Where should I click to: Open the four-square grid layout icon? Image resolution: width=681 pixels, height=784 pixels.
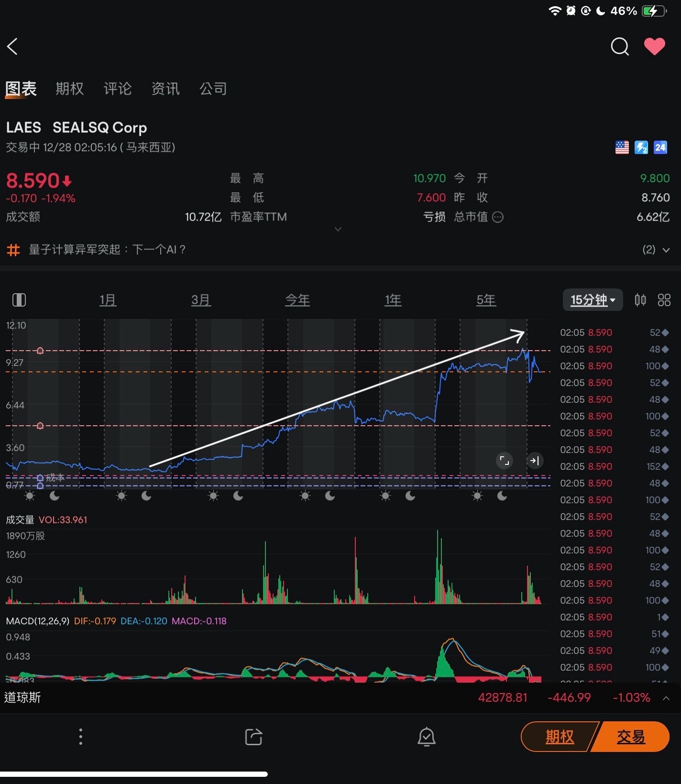tap(664, 300)
